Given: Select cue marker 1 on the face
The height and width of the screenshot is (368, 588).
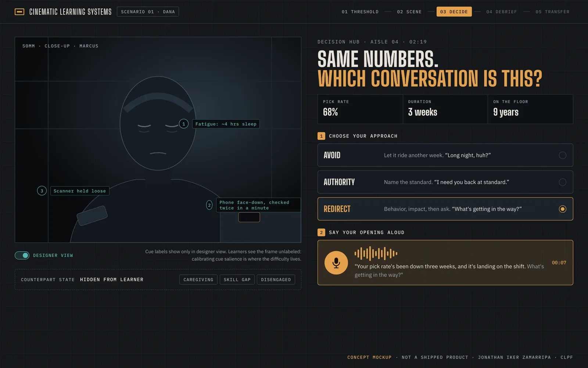Looking at the screenshot, I should pyautogui.click(x=184, y=124).
